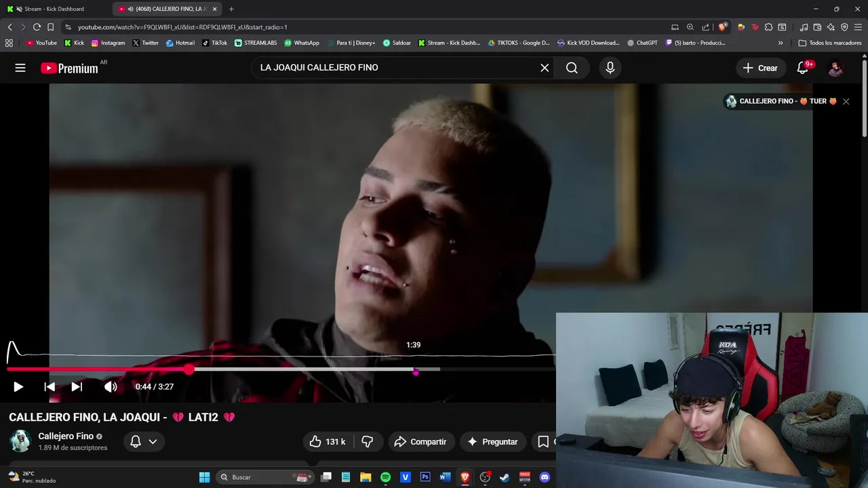The image size is (868, 488).
Task: Skip to the previous video
Action: [50, 387]
